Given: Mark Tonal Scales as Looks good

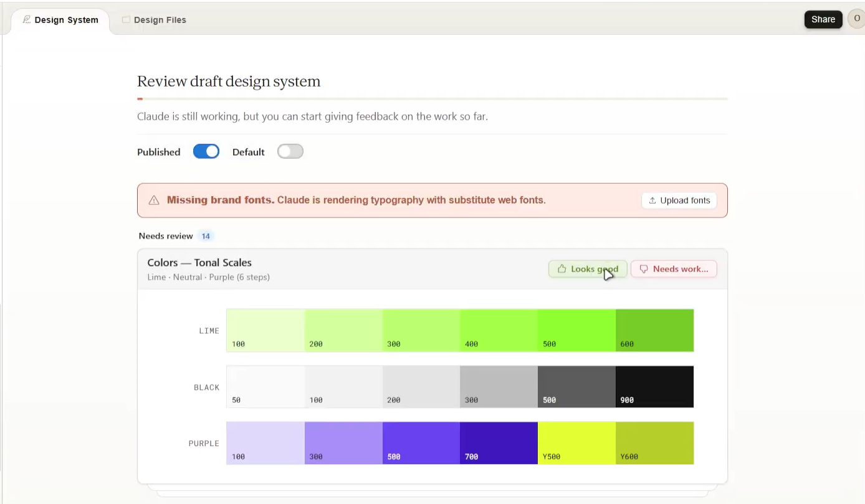Looking at the screenshot, I should click(588, 269).
